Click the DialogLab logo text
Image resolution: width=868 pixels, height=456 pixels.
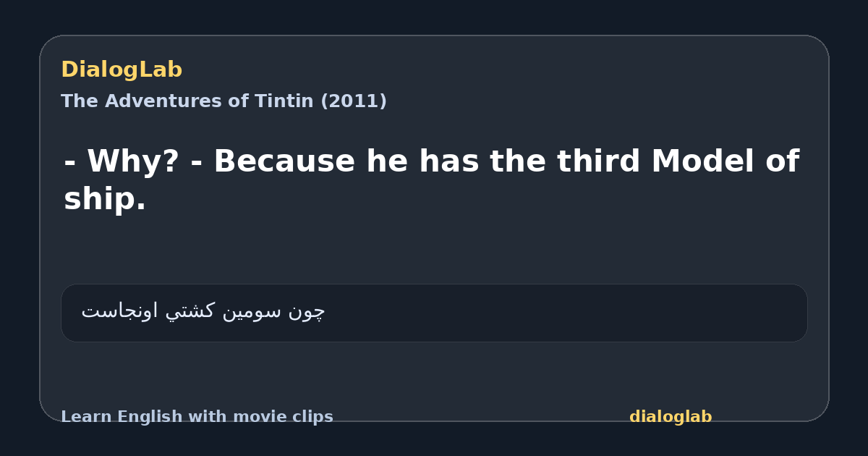[x=122, y=70]
